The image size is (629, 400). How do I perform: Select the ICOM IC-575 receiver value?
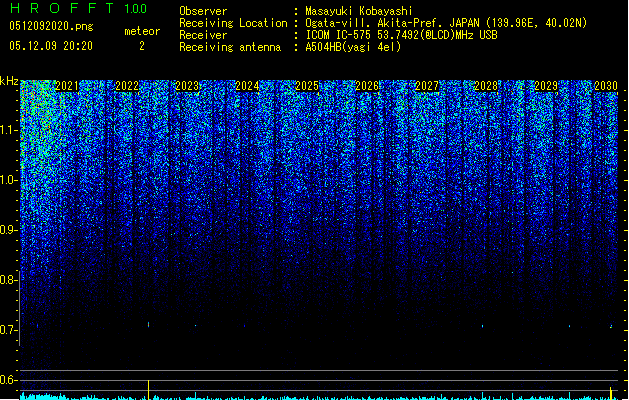[401, 35]
